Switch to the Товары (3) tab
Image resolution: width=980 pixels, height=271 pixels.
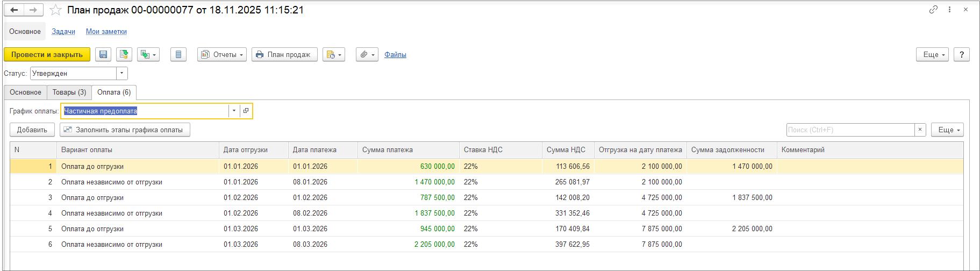pyautogui.click(x=69, y=92)
